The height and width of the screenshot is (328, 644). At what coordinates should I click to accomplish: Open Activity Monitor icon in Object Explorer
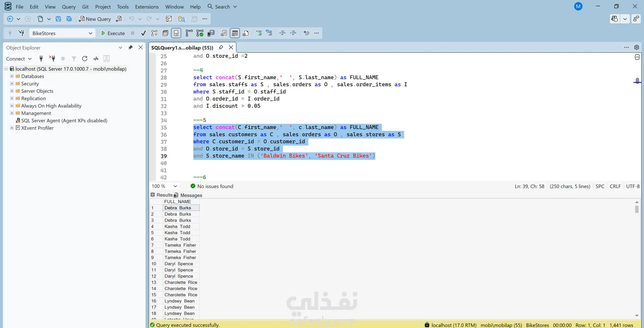[96, 59]
